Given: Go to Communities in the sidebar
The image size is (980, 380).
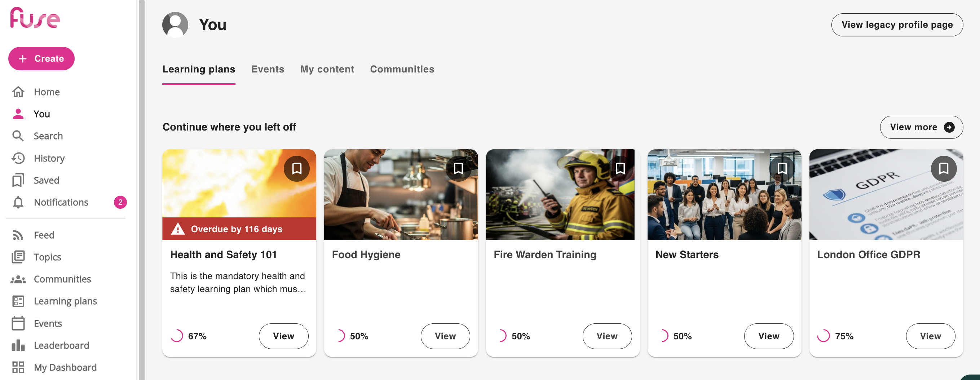Looking at the screenshot, I should 62,279.
